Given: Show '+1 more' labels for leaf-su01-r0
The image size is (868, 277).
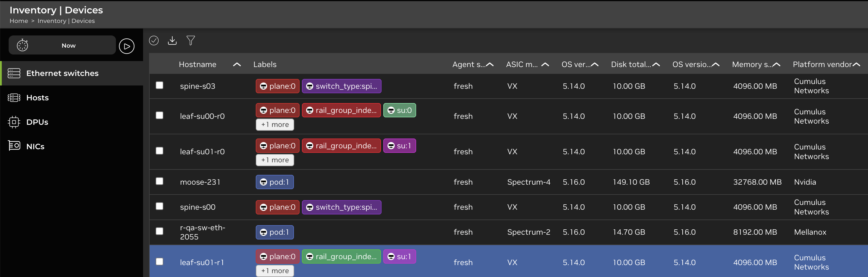Looking at the screenshot, I should 275,160.
